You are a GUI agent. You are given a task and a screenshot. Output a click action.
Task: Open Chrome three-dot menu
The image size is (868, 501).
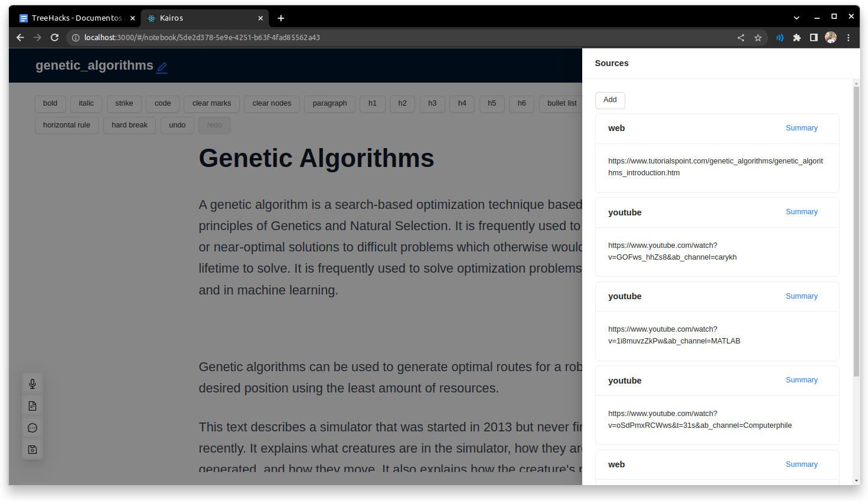pyautogui.click(x=848, y=38)
